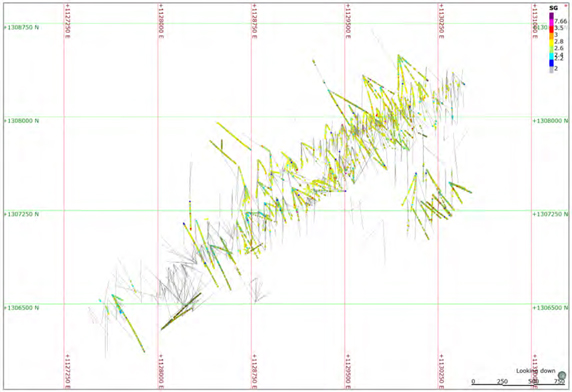Select the yellow swatch in SG legend
Screen dimensions: 572x392
(552, 42)
